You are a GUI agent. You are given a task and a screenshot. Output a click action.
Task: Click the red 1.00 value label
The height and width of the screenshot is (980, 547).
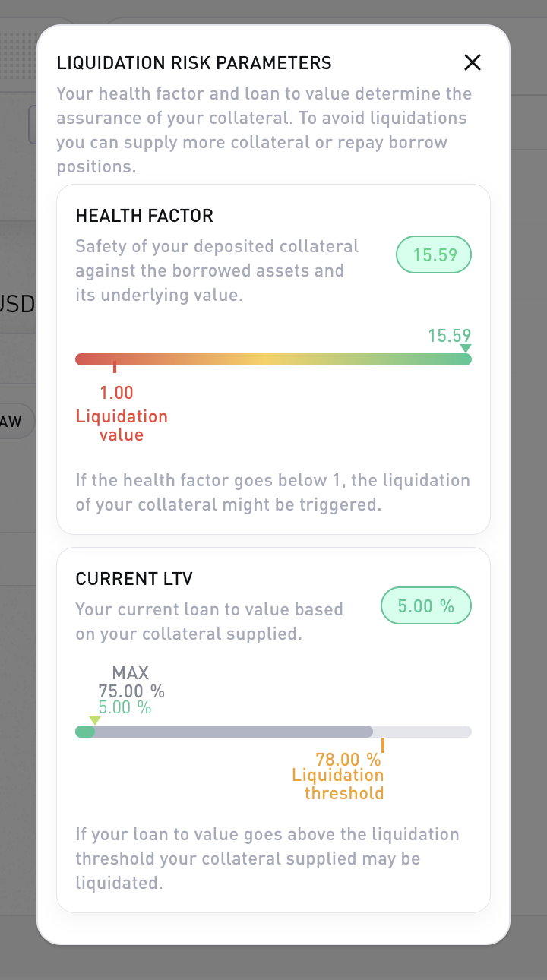tap(116, 393)
